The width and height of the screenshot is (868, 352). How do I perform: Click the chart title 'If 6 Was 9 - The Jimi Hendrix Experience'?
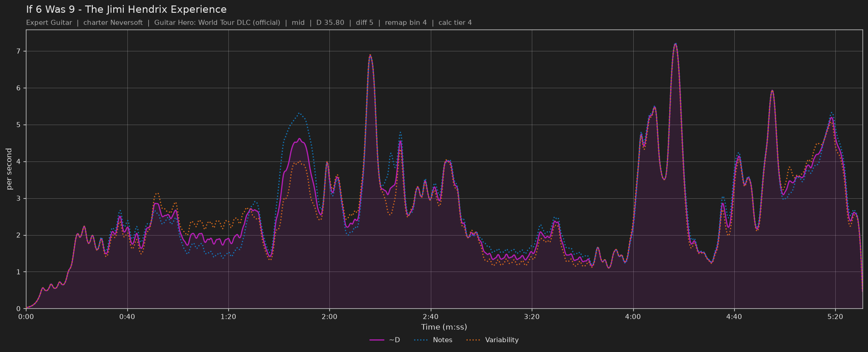click(x=126, y=10)
